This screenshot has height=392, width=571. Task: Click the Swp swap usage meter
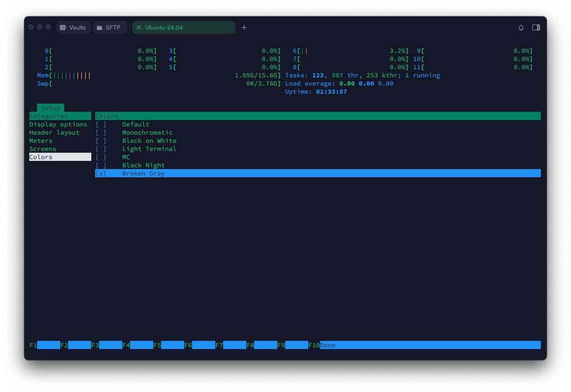pyautogui.click(x=159, y=83)
